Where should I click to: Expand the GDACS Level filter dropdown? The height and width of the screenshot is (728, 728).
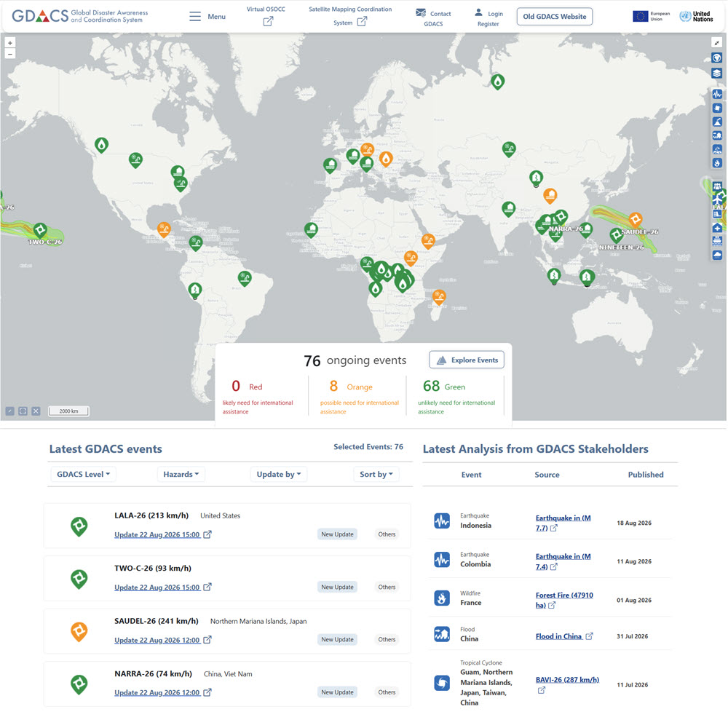point(83,474)
